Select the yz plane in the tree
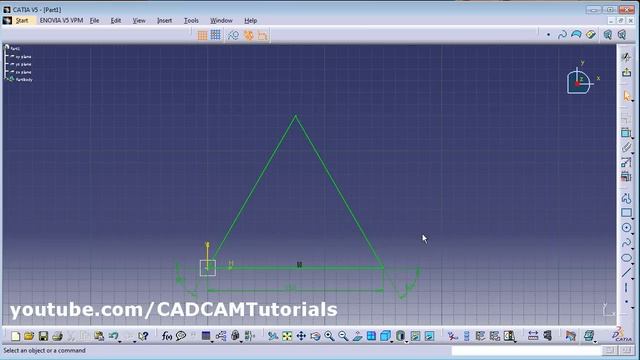The width and height of the screenshot is (640, 360). [23, 64]
